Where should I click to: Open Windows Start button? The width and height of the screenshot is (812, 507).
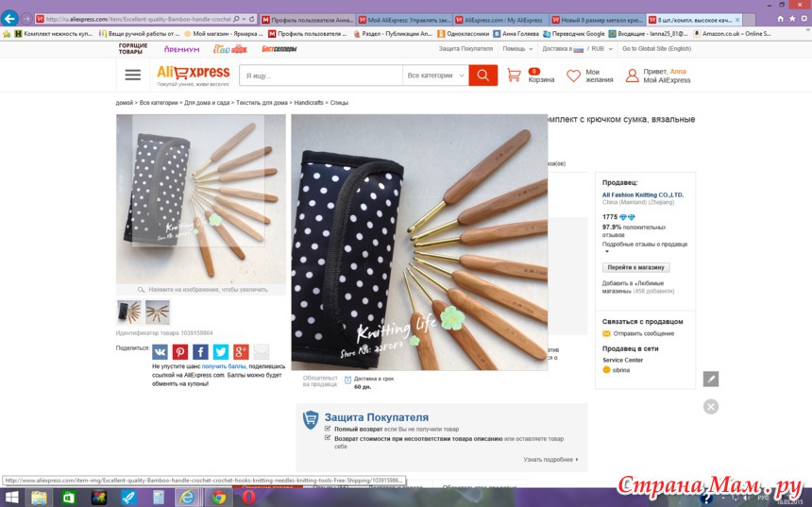[x=11, y=498]
